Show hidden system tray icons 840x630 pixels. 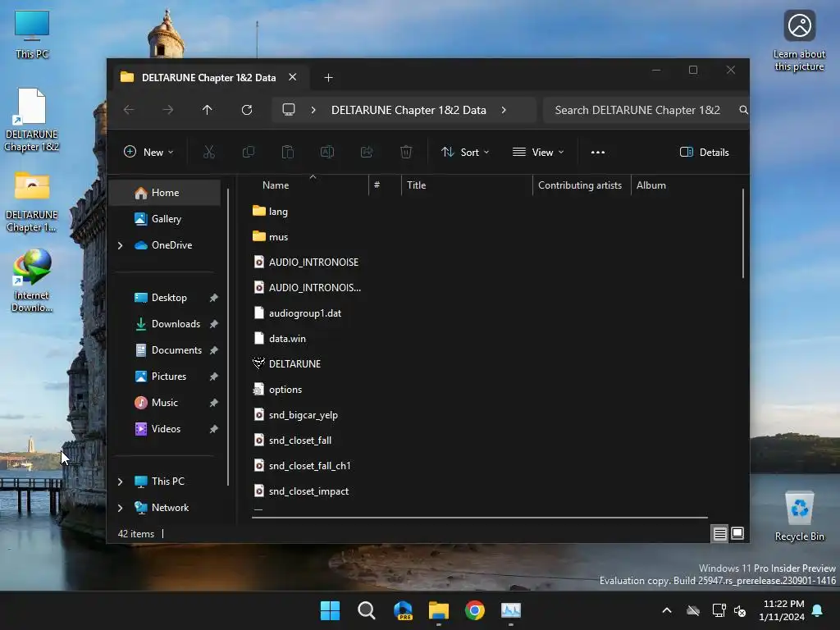667,610
